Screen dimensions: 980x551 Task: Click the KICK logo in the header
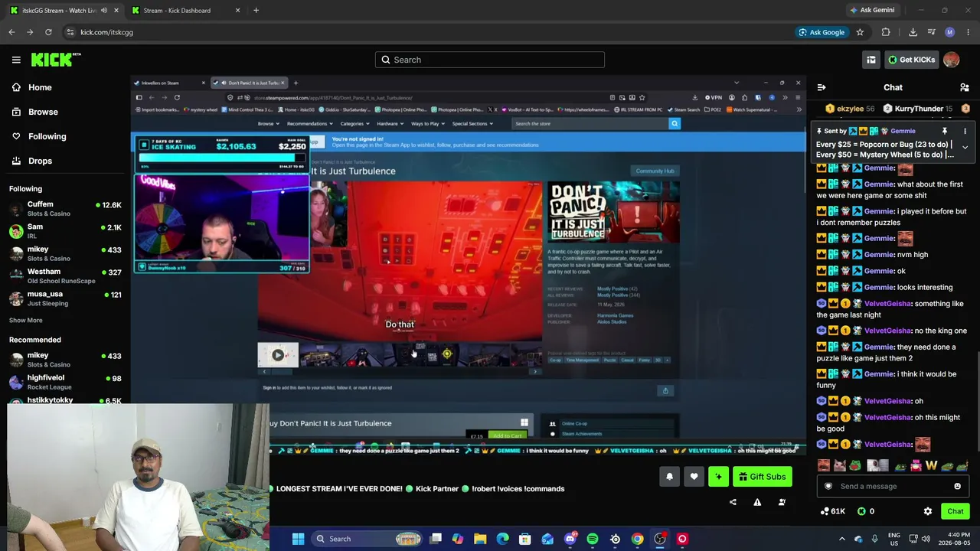coord(56,60)
